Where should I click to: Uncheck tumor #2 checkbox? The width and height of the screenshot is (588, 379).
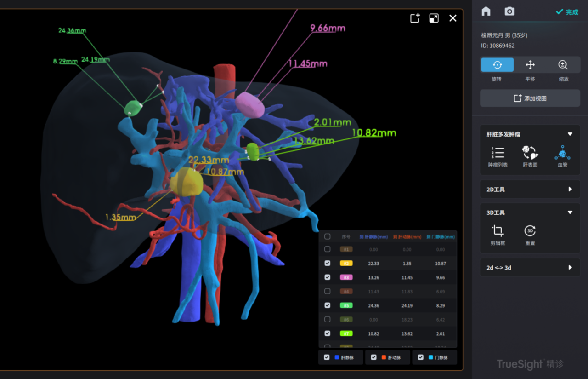pos(327,263)
